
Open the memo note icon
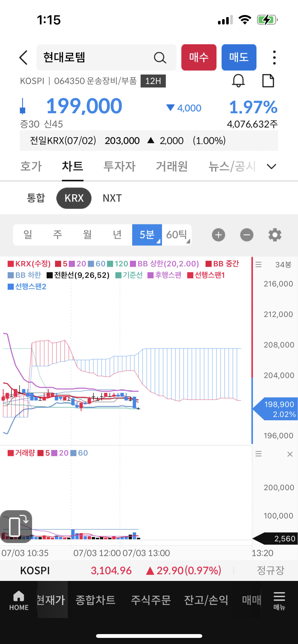coord(268,81)
